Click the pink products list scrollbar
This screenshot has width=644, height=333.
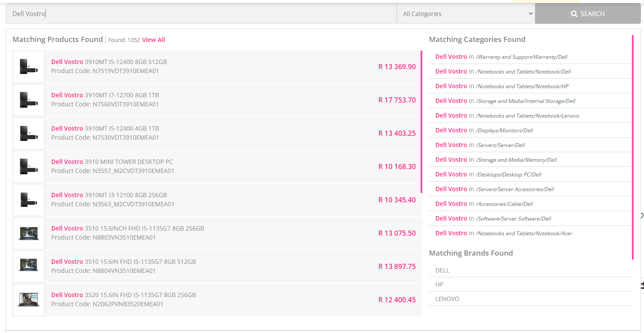[x=421, y=122]
